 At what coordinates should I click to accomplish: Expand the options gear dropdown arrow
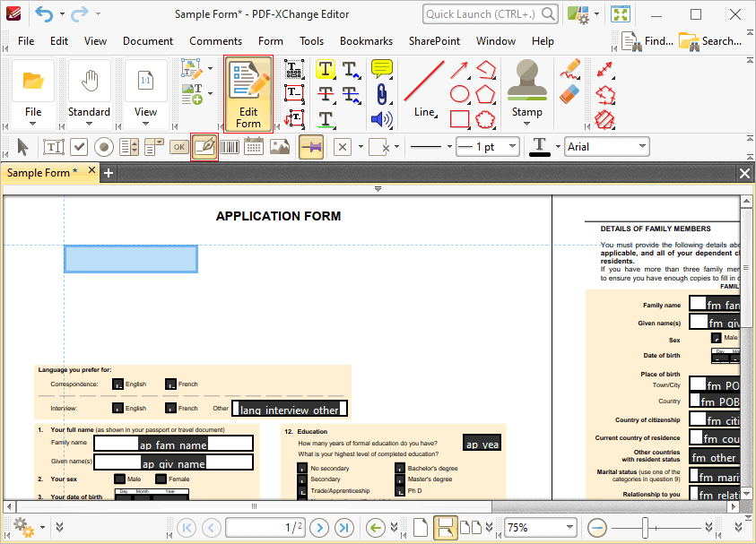click(42, 527)
